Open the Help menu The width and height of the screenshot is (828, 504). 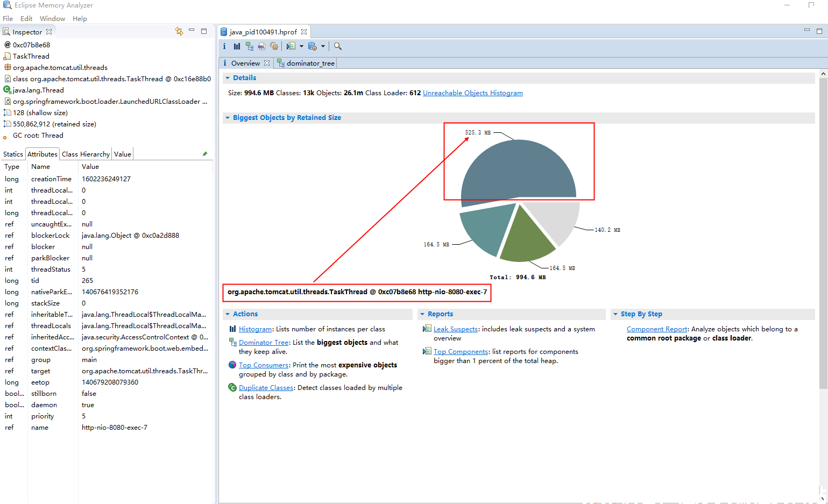(80, 18)
